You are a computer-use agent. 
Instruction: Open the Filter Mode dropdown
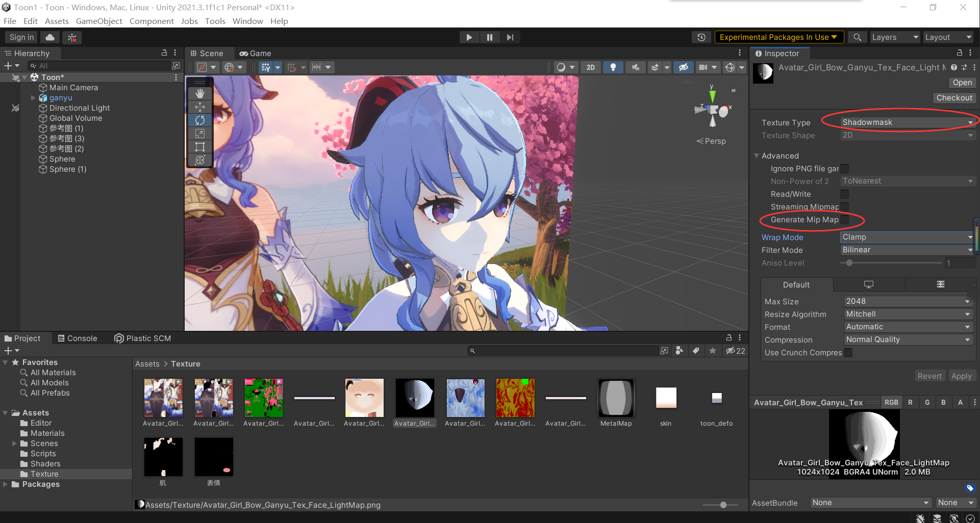(908, 250)
